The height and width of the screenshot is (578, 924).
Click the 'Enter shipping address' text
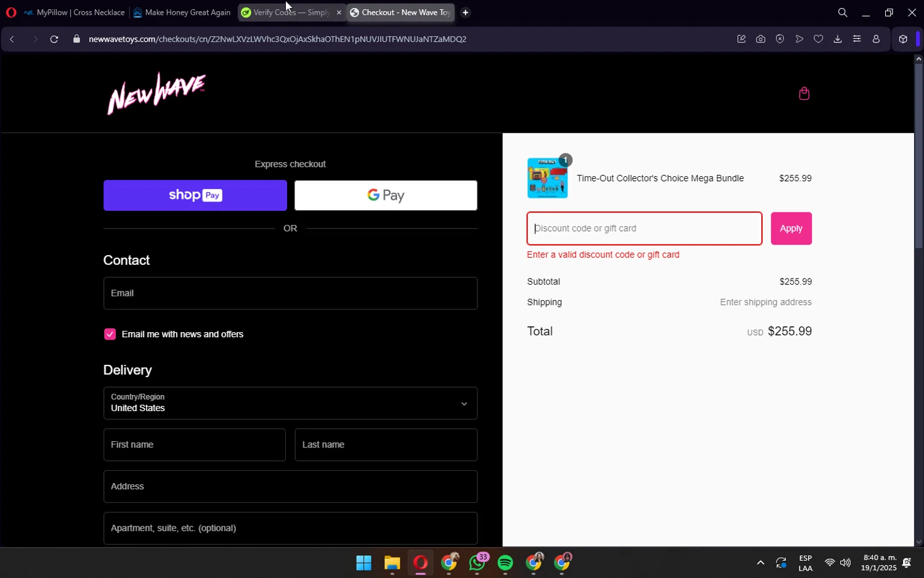pyautogui.click(x=766, y=302)
